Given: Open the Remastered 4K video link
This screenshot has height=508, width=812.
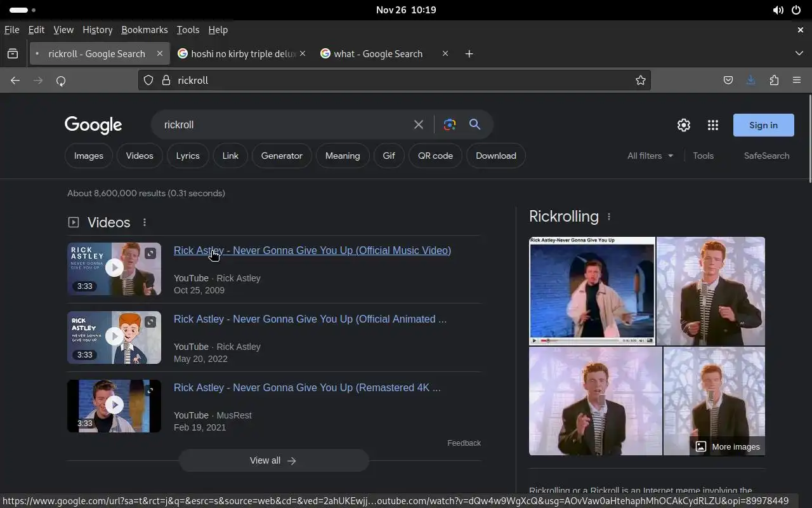Looking at the screenshot, I should [307, 387].
